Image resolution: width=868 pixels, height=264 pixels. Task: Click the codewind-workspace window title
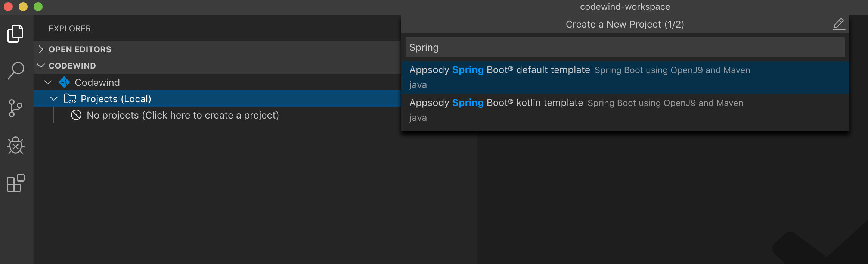click(625, 7)
